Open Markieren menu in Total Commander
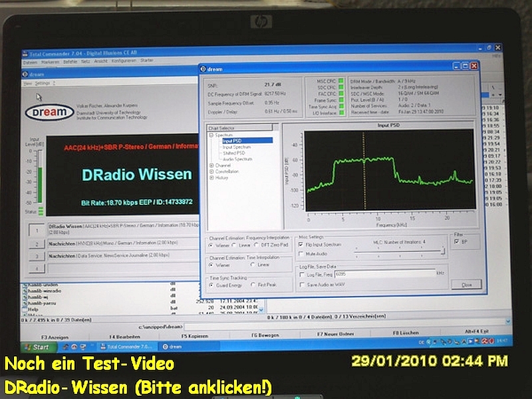Screen dimensions: 532x399 51,62
